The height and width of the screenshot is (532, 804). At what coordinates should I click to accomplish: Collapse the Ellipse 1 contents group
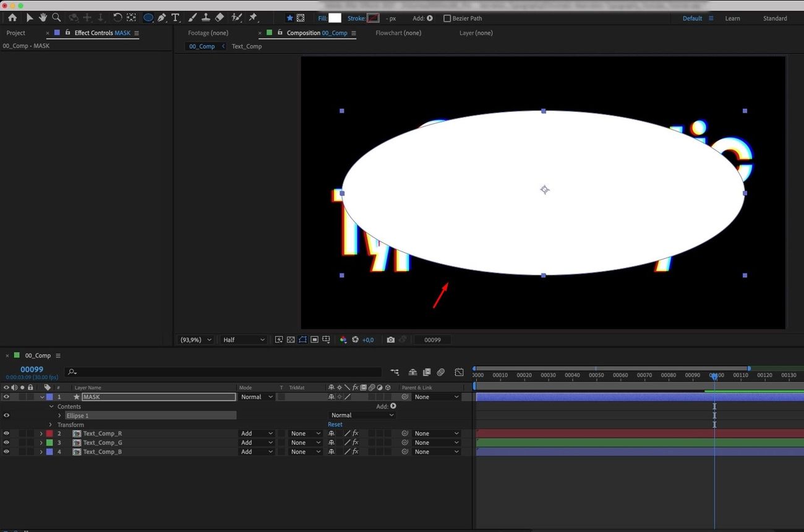tap(59, 415)
